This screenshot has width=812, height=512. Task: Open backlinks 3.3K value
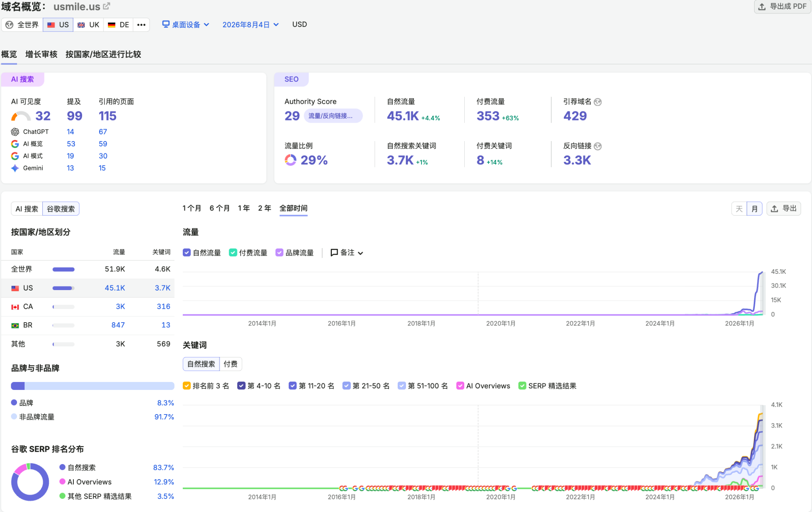(577, 160)
